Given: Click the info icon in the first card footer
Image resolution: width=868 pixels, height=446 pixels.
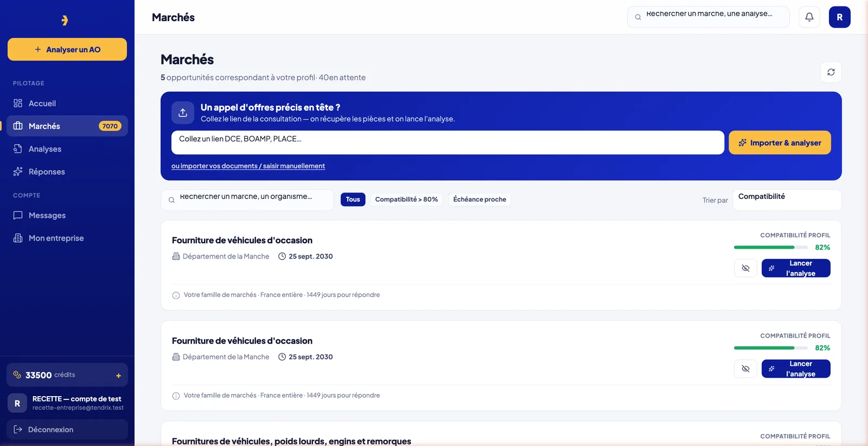Looking at the screenshot, I should (x=176, y=295).
